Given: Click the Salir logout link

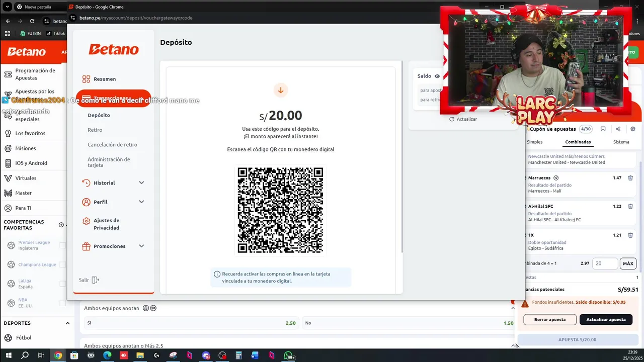Looking at the screenshot, I should [89, 280].
